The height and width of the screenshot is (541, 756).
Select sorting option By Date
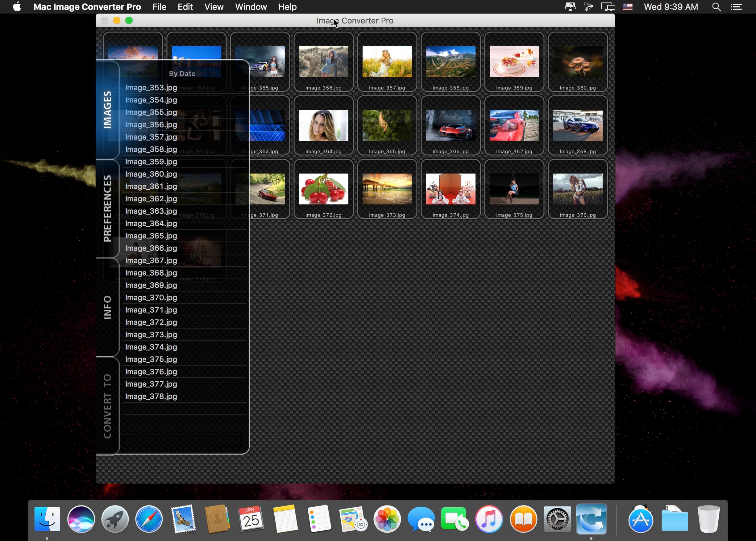click(x=182, y=73)
